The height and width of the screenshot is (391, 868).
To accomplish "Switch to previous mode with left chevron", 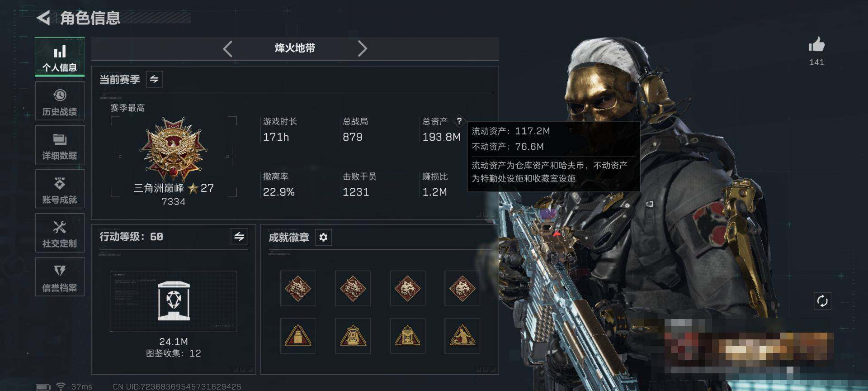I will (x=228, y=48).
